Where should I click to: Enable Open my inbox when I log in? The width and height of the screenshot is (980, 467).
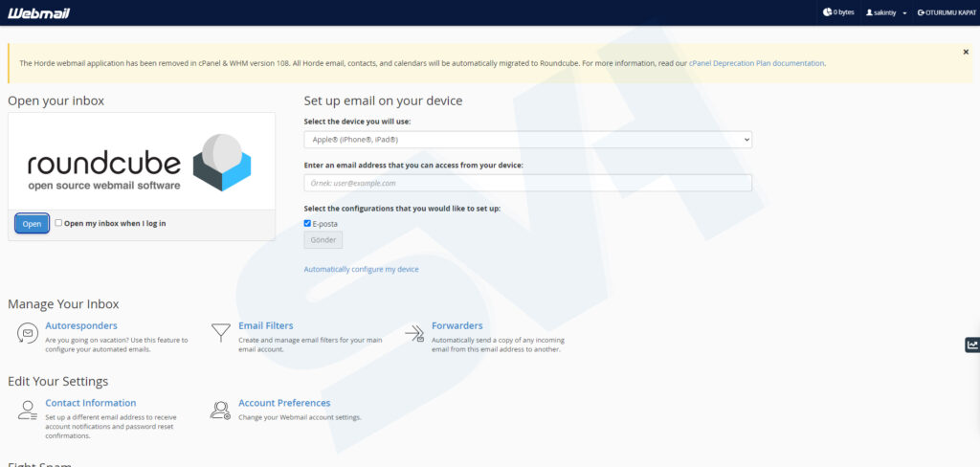(58, 223)
